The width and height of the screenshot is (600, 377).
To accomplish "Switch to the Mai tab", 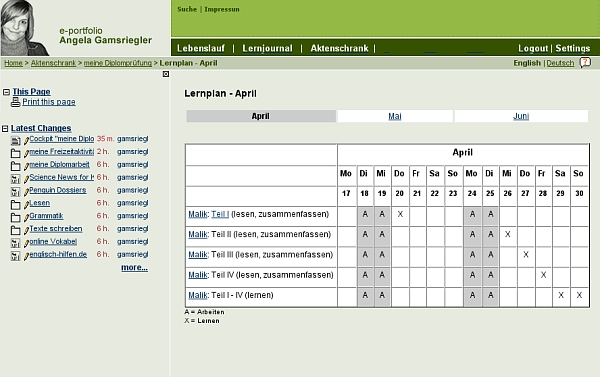I will point(395,116).
